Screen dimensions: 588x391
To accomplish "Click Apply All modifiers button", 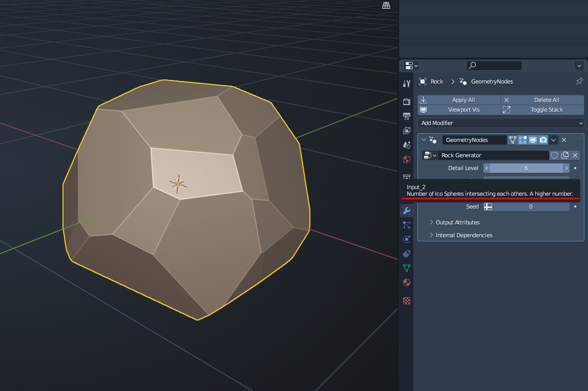I will [459, 100].
